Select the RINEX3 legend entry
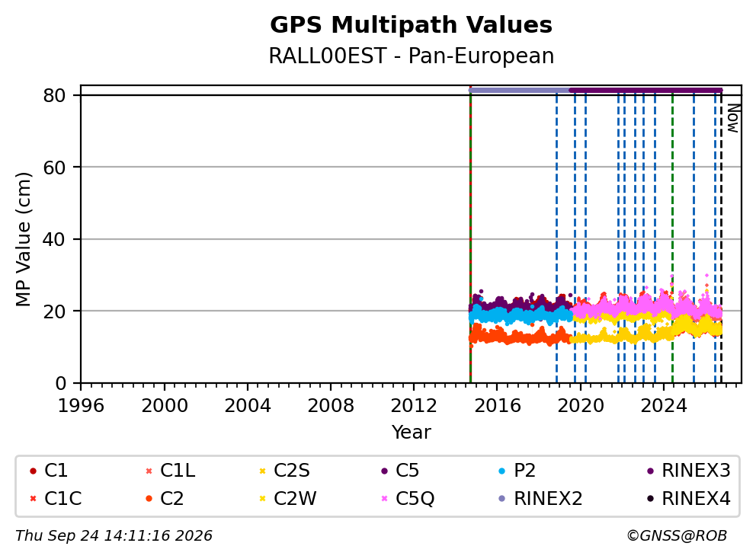The height and width of the screenshot is (559, 756). coord(689,471)
